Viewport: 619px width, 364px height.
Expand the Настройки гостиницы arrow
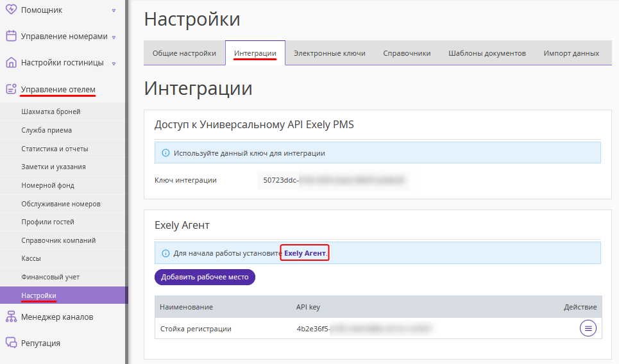click(114, 63)
